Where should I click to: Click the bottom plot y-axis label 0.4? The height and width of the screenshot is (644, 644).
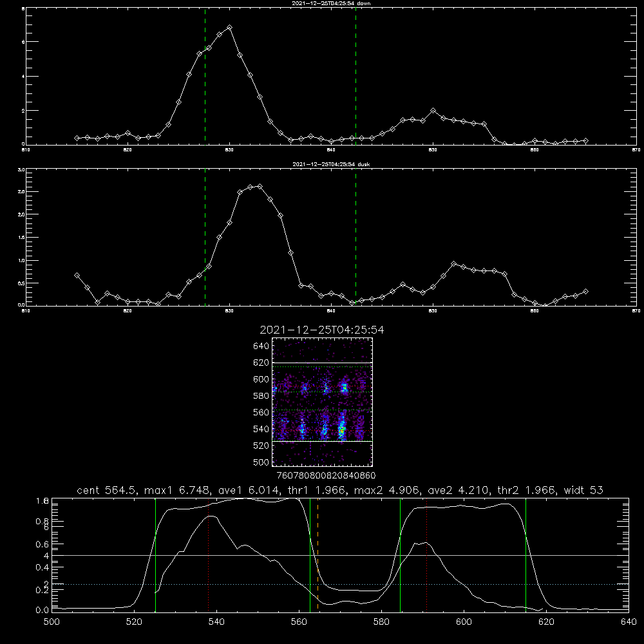(x=42, y=567)
